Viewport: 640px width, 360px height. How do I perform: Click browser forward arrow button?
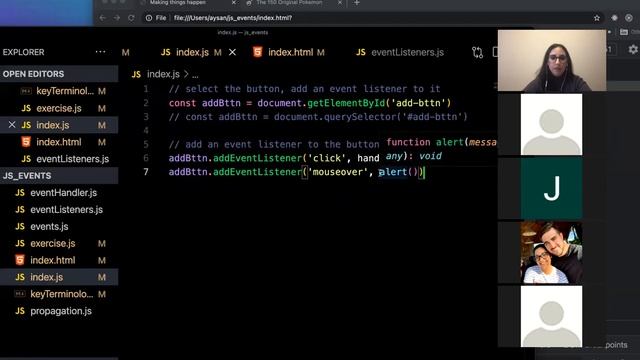click(117, 18)
